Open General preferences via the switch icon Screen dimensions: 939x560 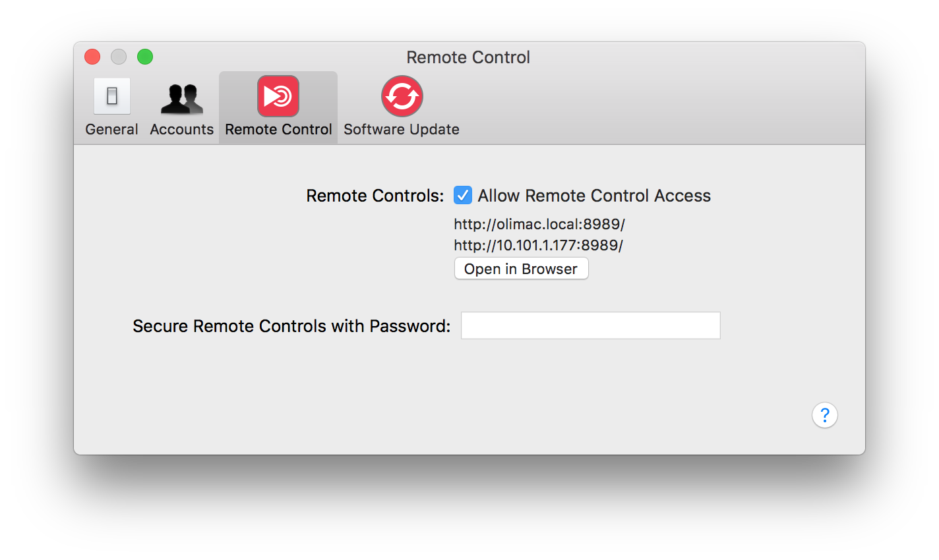pyautogui.click(x=112, y=96)
